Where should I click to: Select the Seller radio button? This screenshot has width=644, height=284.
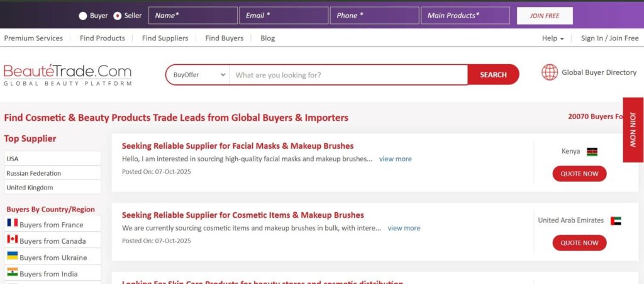pos(117,16)
